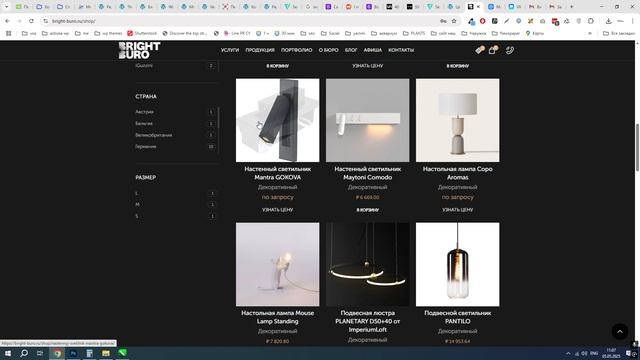Click the phone callback icon in header
Viewport: 640px width, 360px height.
click(x=510, y=50)
